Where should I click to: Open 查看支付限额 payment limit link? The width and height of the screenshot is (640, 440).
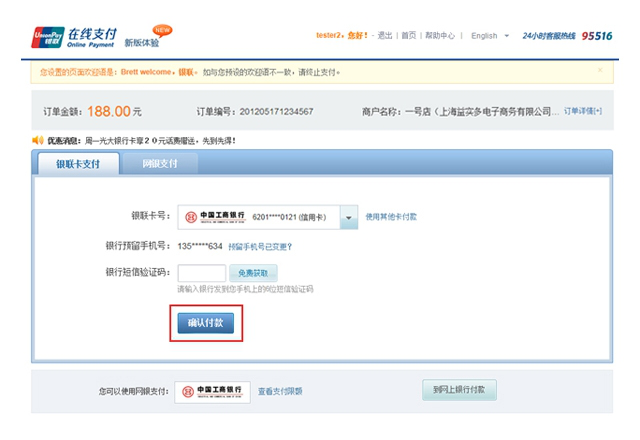point(280,392)
